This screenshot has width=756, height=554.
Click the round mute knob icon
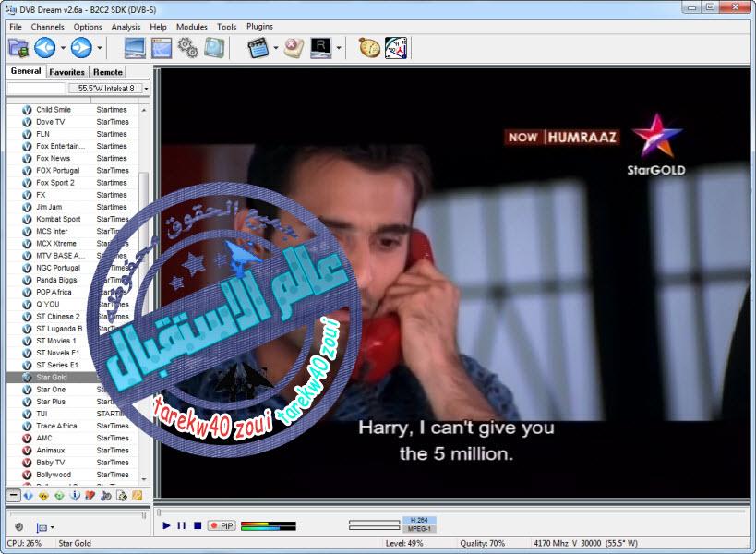[18, 527]
